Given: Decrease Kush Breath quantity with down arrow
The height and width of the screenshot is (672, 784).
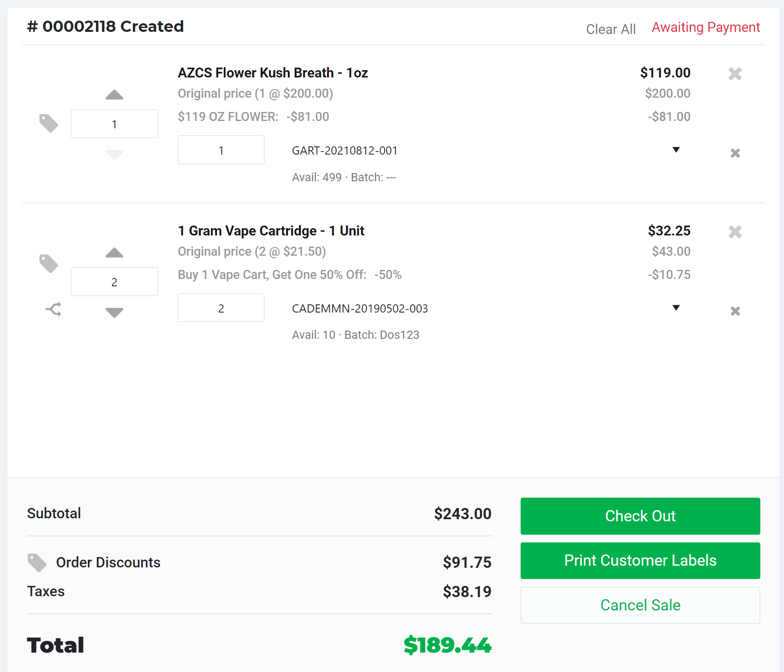Looking at the screenshot, I should [x=114, y=155].
